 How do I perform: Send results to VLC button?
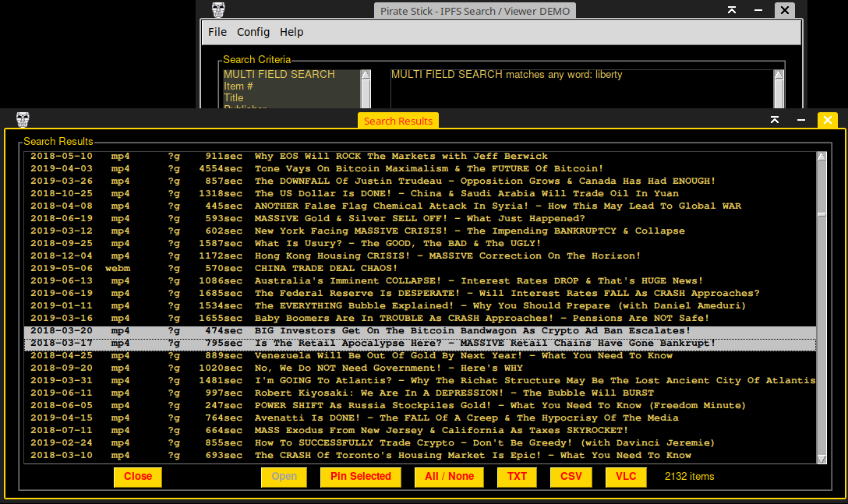[x=627, y=477]
